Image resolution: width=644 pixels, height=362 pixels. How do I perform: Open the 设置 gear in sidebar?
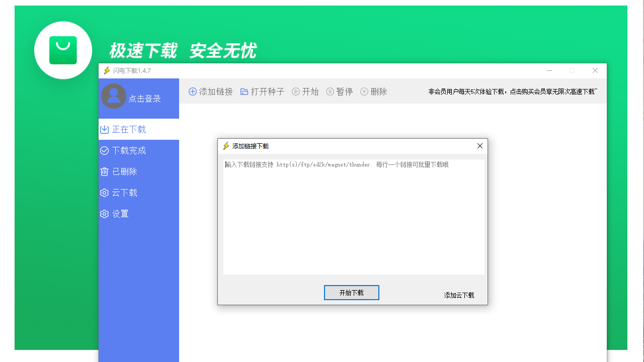119,214
